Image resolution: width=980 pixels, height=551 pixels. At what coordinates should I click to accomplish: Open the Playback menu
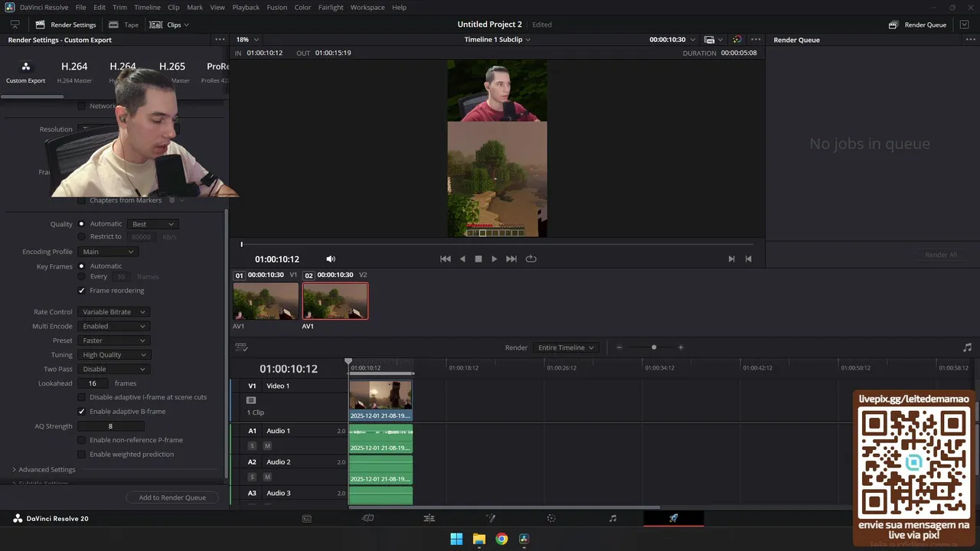(x=246, y=7)
